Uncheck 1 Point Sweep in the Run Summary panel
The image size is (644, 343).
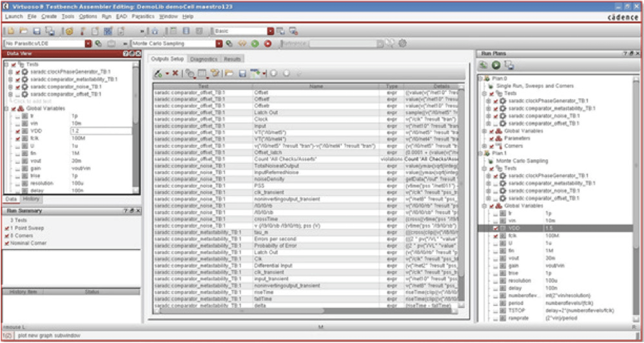tap(7, 228)
